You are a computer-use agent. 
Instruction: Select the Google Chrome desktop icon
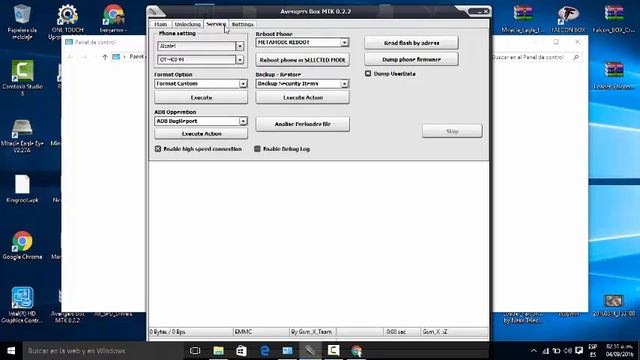pos(22,245)
